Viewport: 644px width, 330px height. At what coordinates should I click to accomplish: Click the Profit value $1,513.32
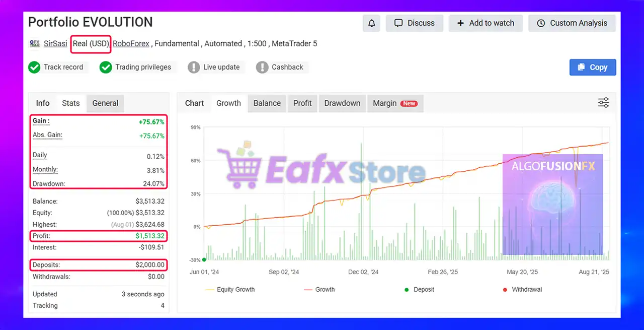150,236
